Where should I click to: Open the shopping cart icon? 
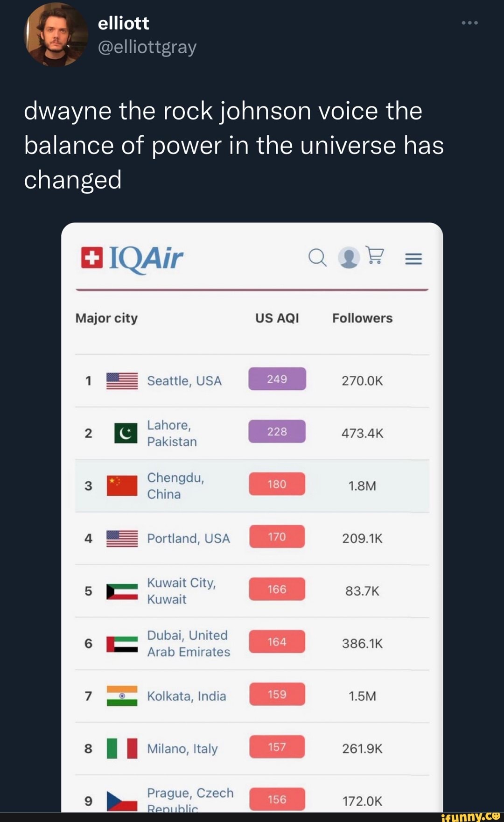375,256
